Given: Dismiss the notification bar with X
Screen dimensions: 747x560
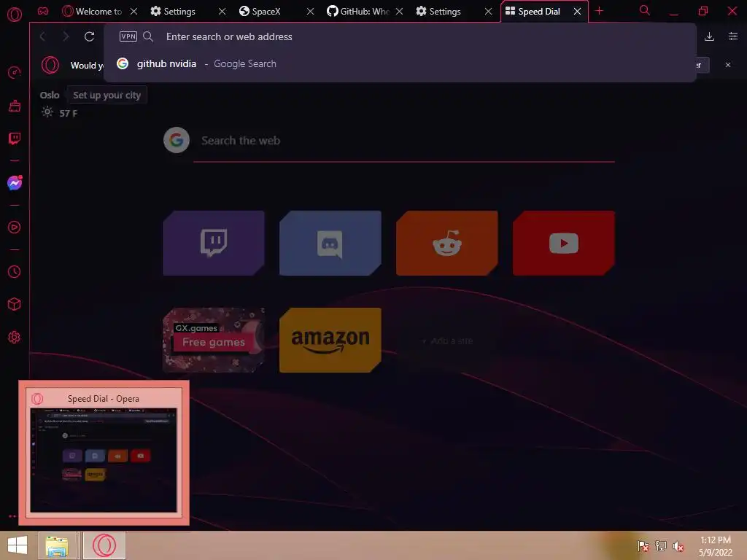Looking at the screenshot, I should point(728,65).
